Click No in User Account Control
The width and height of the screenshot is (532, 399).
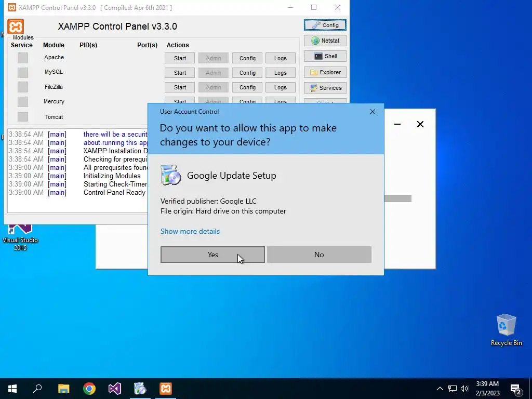pos(319,255)
